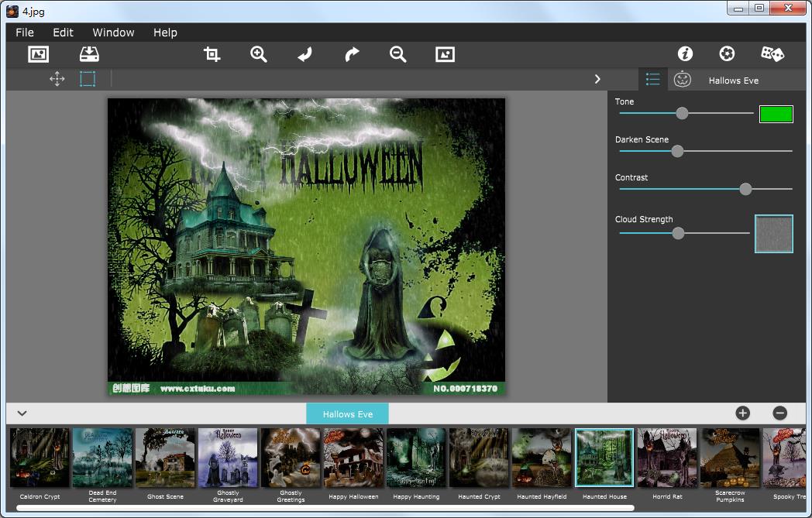
Task: Toggle the rectangular selection tool
Action: point(88,79)
